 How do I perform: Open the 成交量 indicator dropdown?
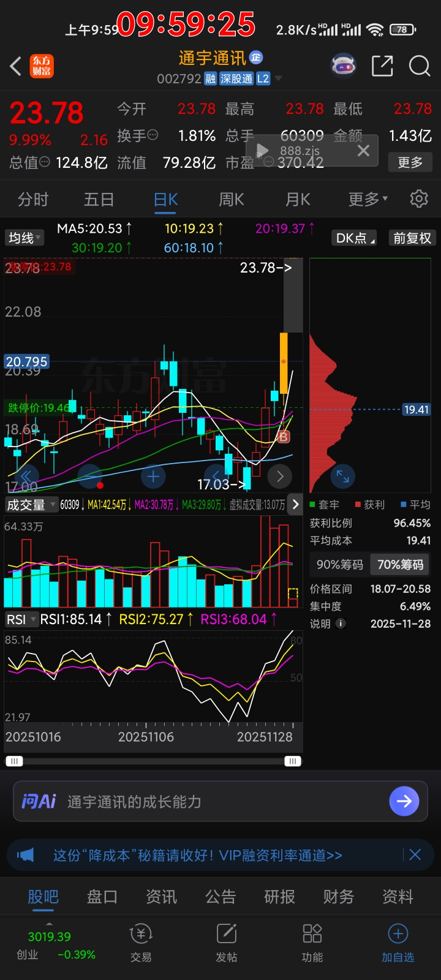tap(31, 505)
